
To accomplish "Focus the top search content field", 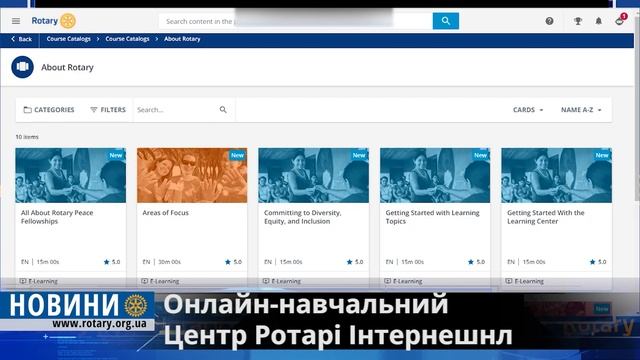I will click(x=296, y=21).
